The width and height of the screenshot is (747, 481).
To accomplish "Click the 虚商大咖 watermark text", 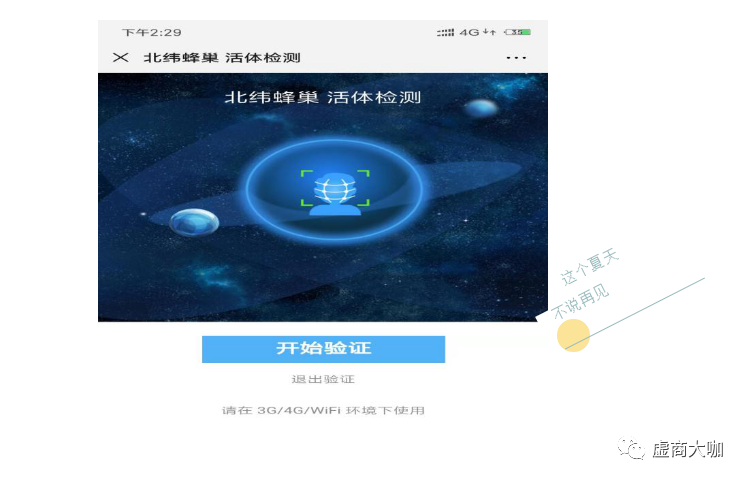I will point(687,449).
